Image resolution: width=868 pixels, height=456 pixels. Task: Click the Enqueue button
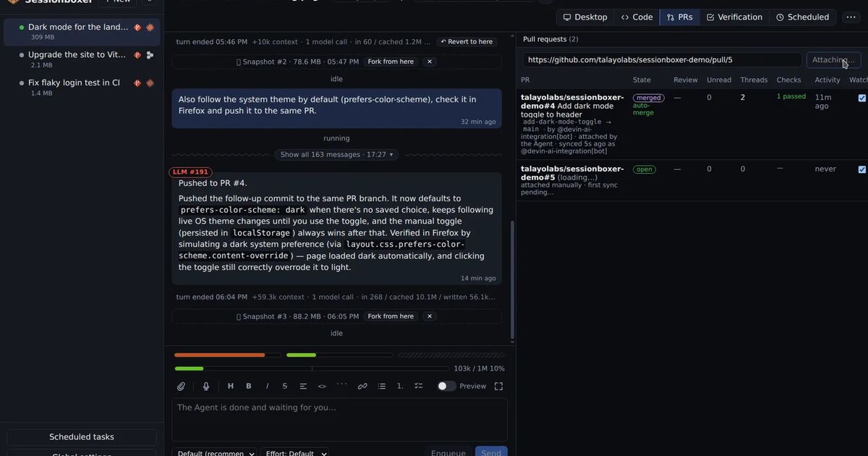[448, 452]
